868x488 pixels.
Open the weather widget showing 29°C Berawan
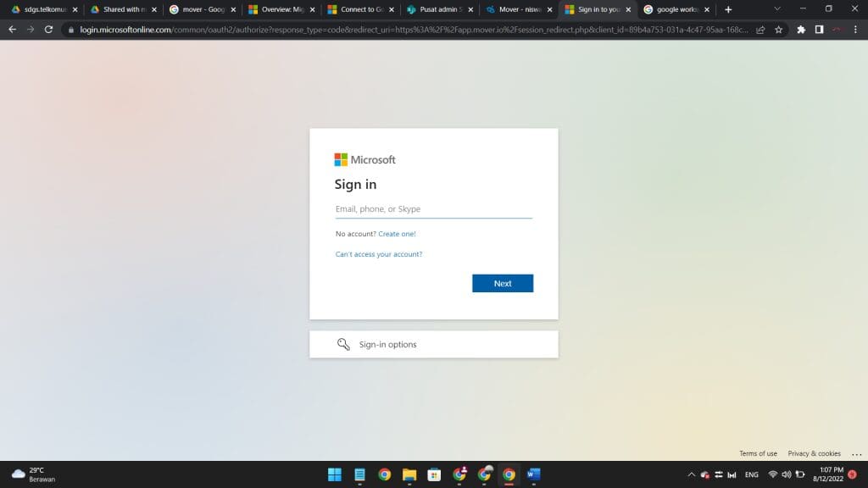coord(34,474)
